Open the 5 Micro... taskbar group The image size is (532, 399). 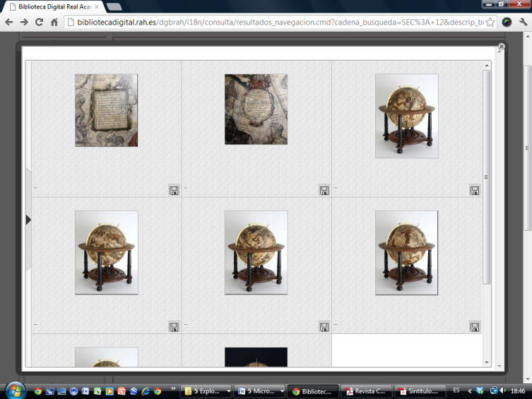point(259,391)
